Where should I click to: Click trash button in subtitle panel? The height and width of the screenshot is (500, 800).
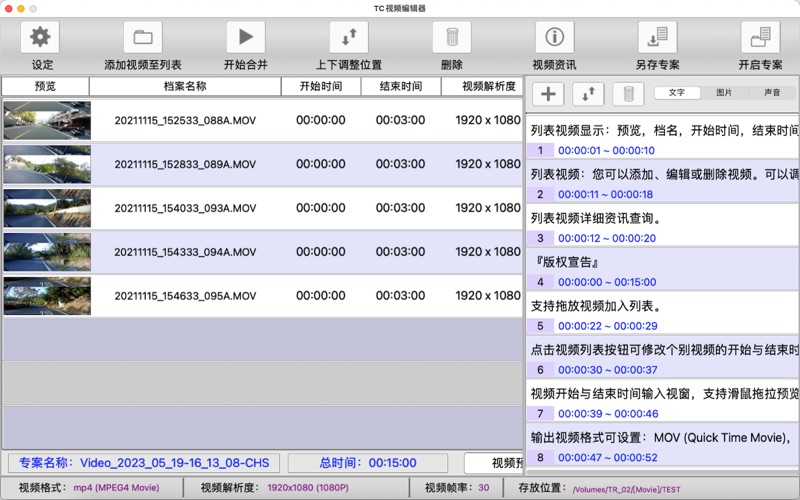point(628,94)
